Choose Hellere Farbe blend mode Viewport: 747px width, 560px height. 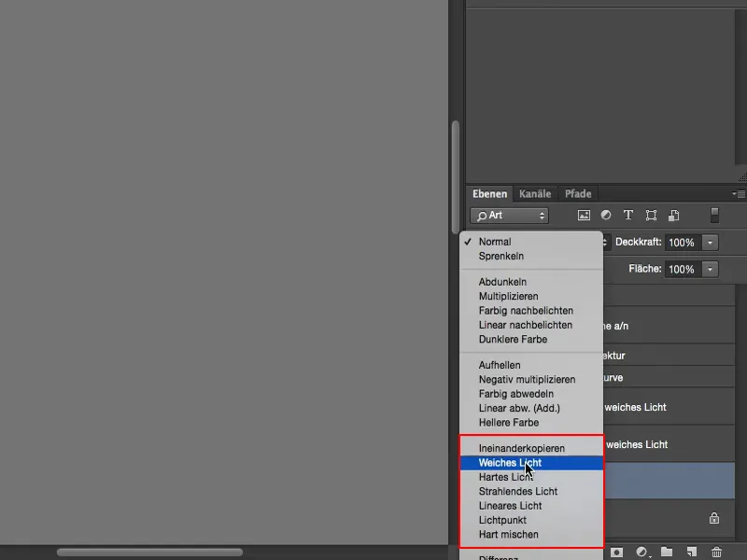[531, 423]
